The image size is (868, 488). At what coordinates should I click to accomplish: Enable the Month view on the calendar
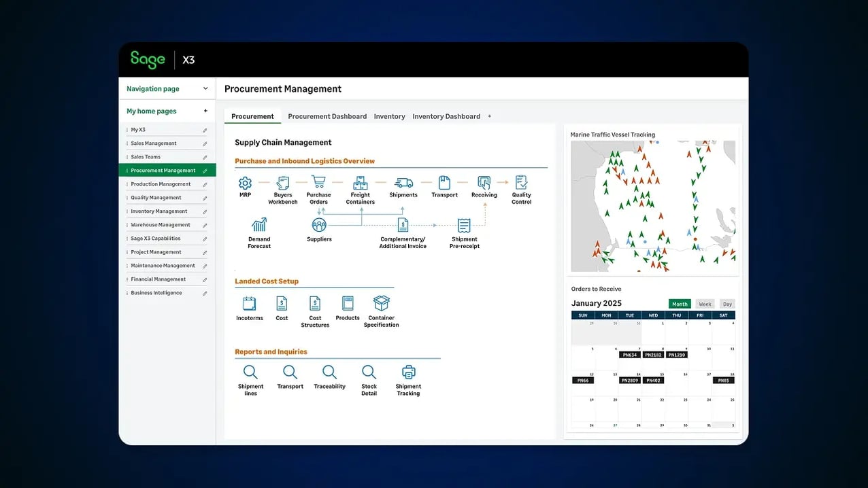click(679, 304)
